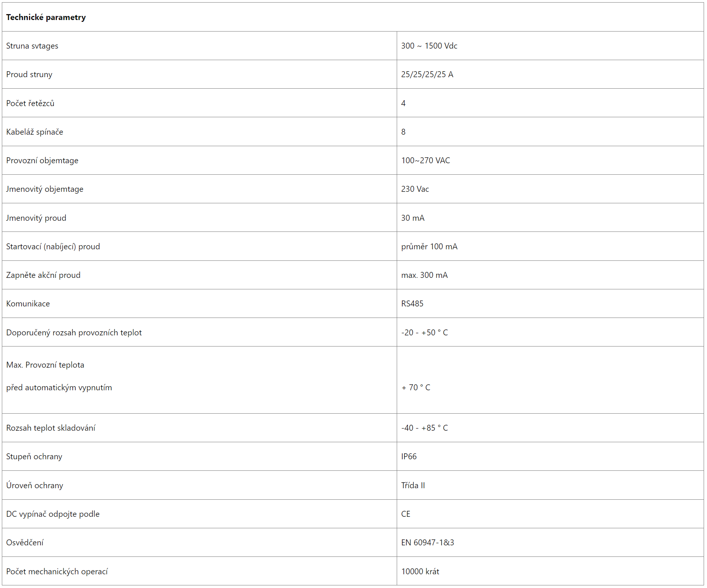Image resolution: width=707 pixels, height=588 pixels.
Task: Select the Jmenovitý objemtage label
Action: click(45, 189)
